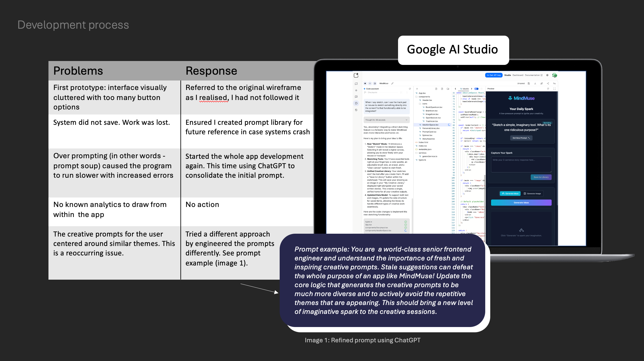Click the download app icon in toolbar

(x=535, y=83)
